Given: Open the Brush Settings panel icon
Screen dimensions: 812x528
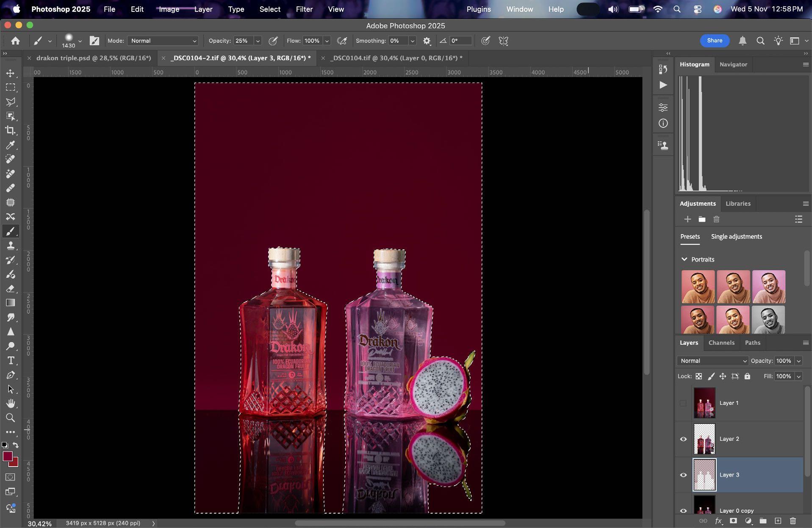Looking at the screenshot, I should [x=94, y=41].
